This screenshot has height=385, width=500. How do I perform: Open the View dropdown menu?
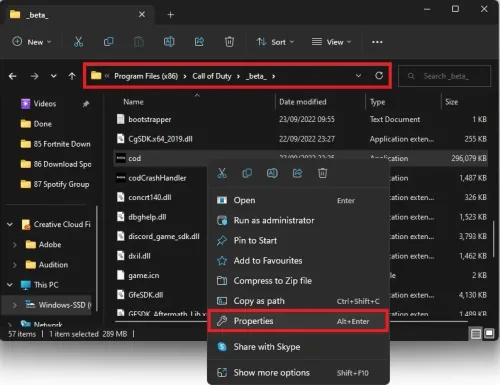[332, 42]
